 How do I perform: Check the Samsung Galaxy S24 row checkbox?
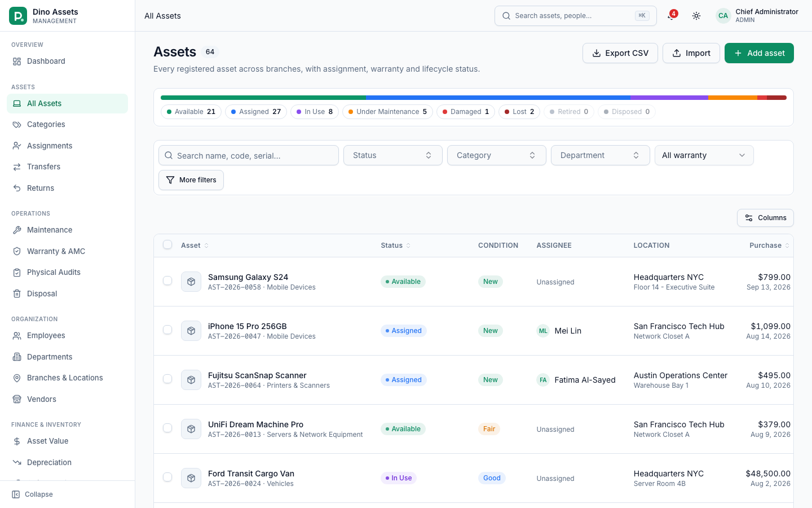[167, 281]
